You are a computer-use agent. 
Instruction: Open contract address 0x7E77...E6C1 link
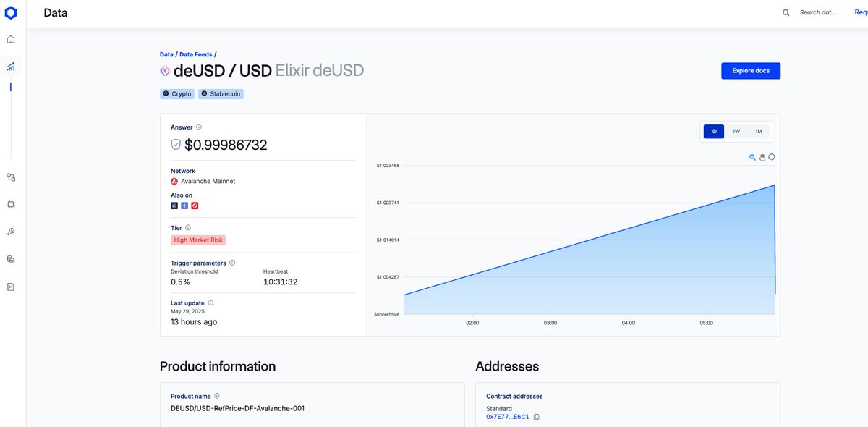pos(508,417)
